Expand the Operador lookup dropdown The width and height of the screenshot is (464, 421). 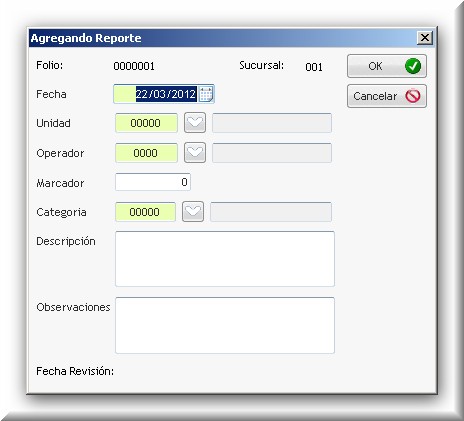point(195,153)
